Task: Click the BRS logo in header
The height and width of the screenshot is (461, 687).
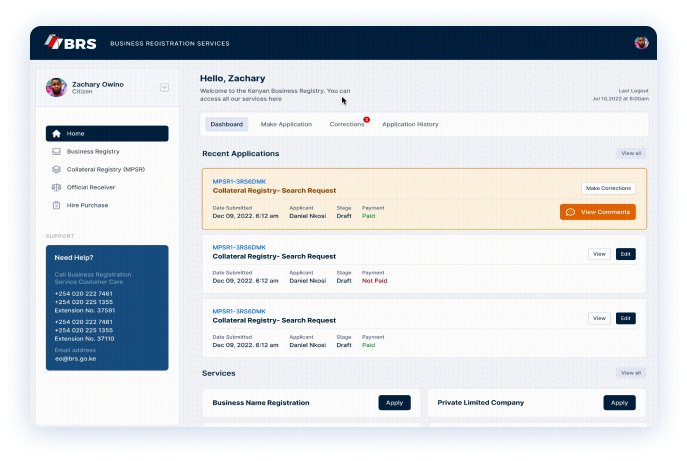Action: tap(69, 43)
